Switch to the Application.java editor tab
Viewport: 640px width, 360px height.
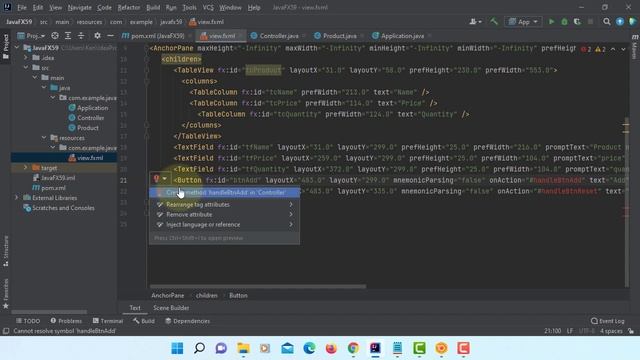click(x=402, y=36)
